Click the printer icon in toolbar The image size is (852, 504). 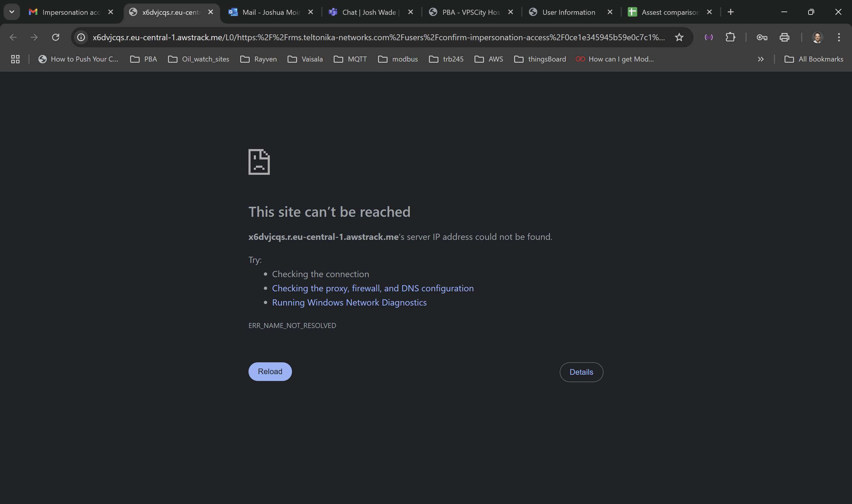[x=785, y=37]
